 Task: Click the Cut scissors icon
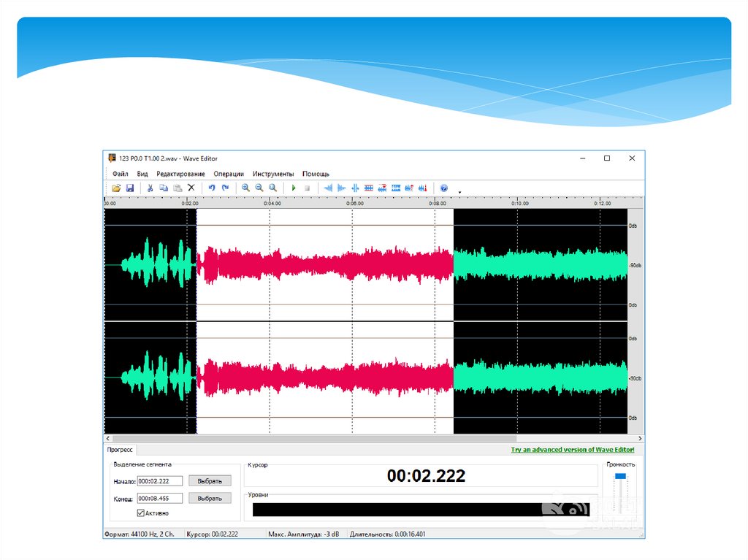pos(150,188)
